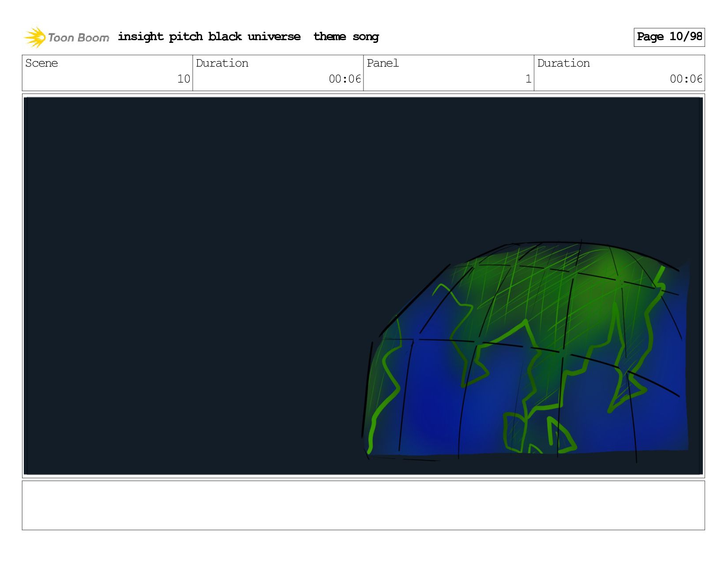Click the Panel number '1' cell

click(449, 73)
